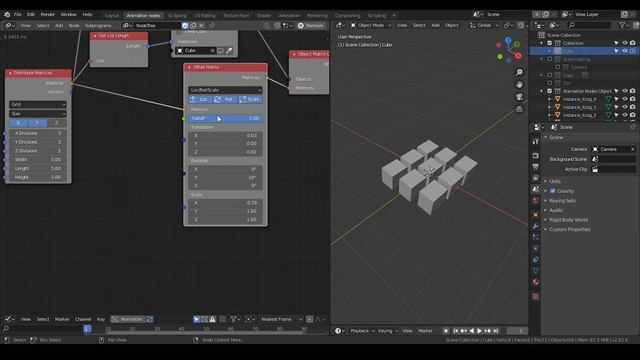Image resolution: width=640 pixels, height=360 pixels.
Task: Open the node editor Add menu
Action: pyautogui.click(x=59, y=25)
